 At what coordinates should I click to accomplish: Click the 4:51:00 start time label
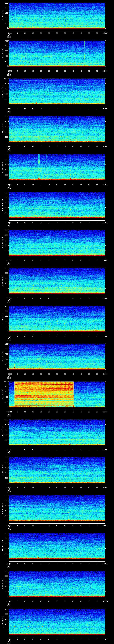coord(9,298)
